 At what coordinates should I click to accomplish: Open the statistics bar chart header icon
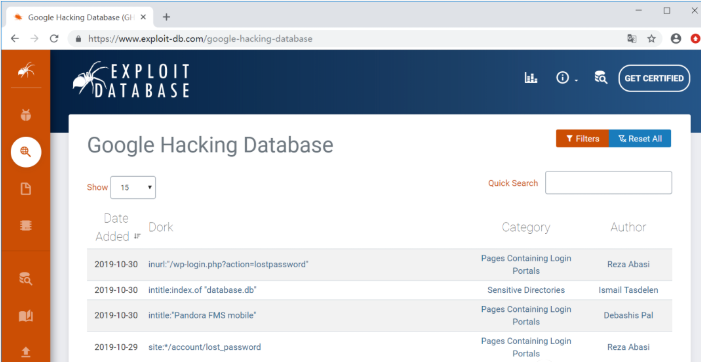tap(531, 78)
